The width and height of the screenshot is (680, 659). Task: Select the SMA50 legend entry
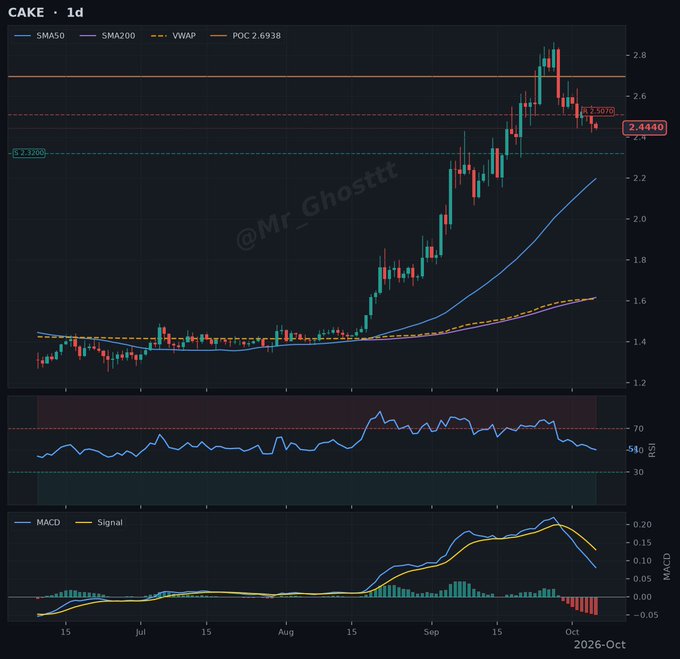tap(39, 36)
